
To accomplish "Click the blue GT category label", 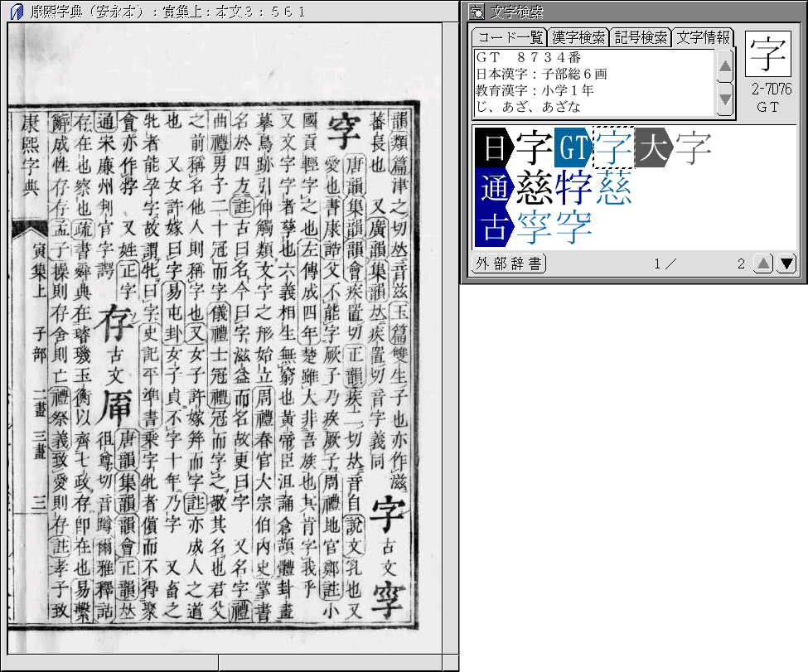I will [573, 148].
